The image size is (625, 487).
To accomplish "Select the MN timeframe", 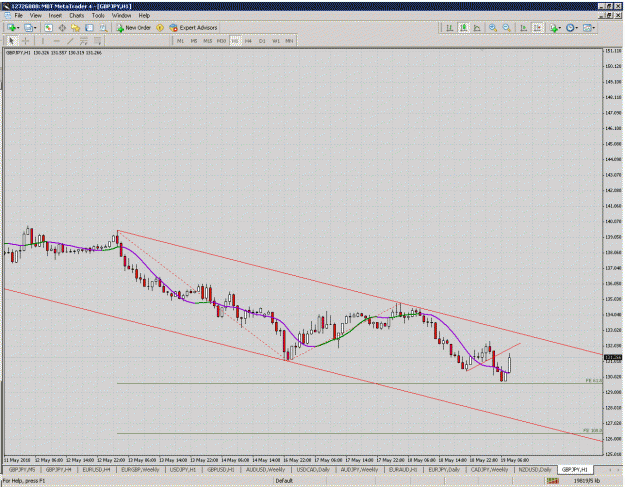I will coord(289,41).
